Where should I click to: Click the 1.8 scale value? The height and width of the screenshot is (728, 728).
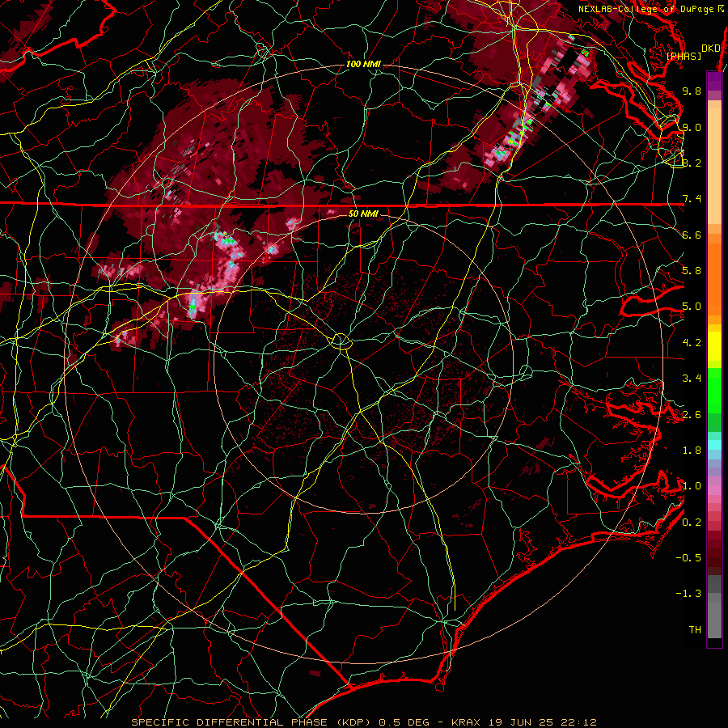pos(692,451)
